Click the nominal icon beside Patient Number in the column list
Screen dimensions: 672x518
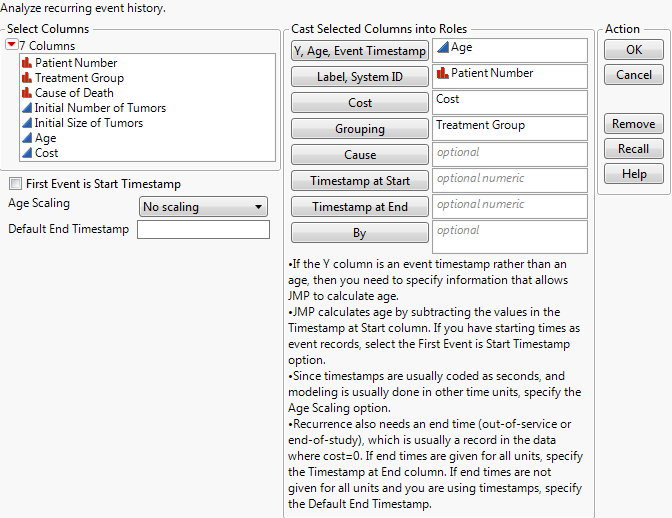[x=26, y=63]
